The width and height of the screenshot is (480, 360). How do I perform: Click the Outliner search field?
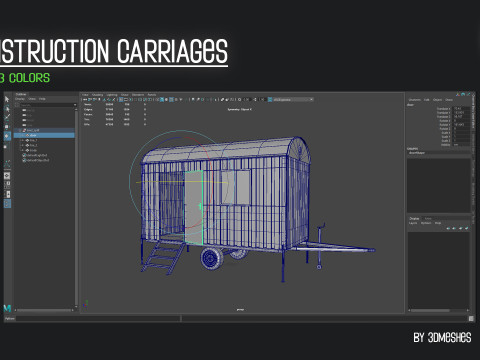tap(47, 105)
